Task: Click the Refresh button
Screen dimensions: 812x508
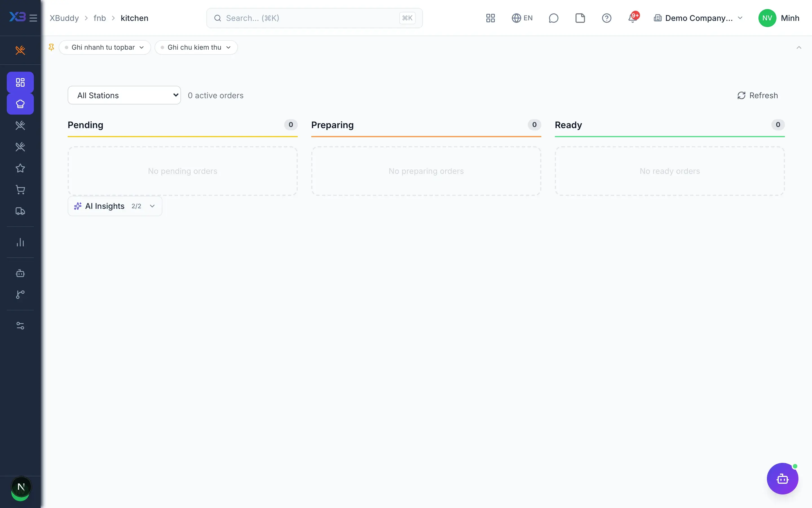Action: [x=758, y=95]
